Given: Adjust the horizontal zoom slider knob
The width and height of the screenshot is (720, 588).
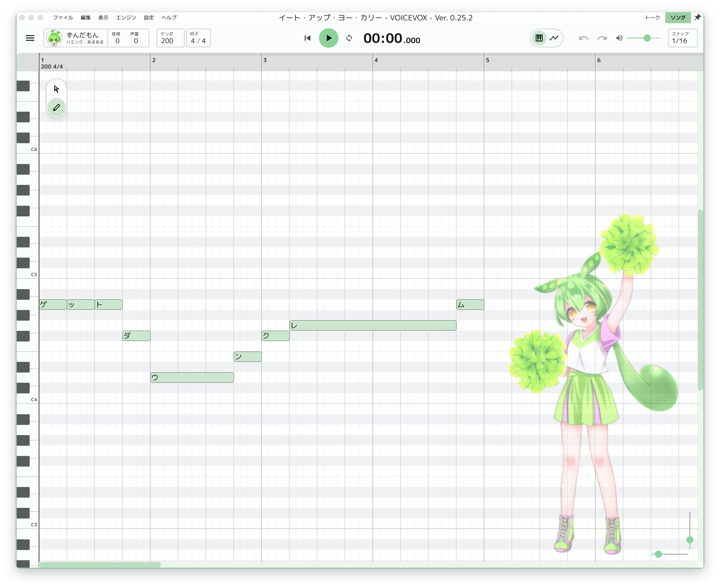Looking at the screenshot, I should [x=658, y=554].
